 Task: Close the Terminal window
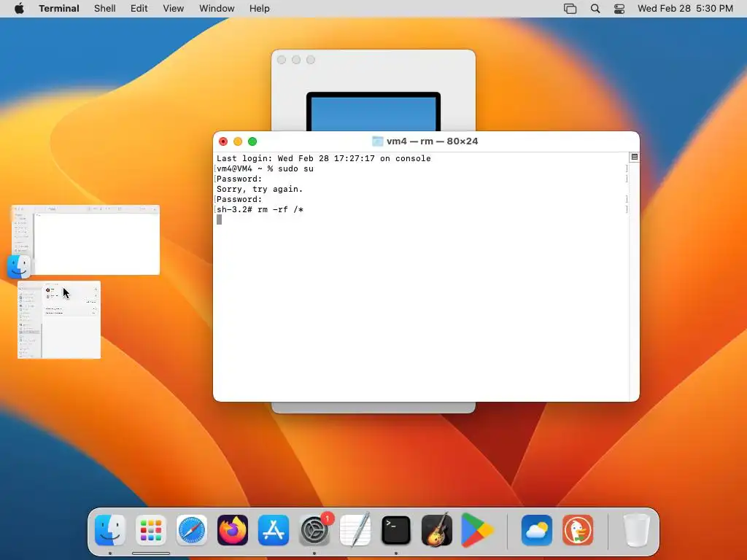point(223,141)
